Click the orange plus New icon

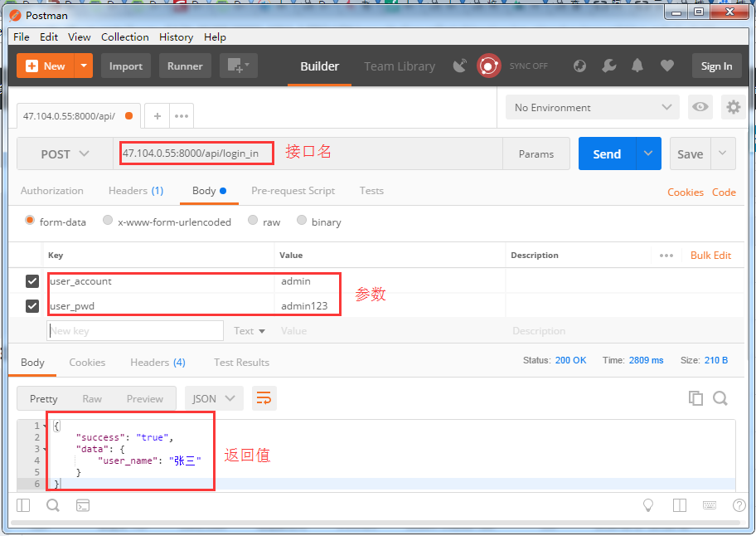pos(31,66)
